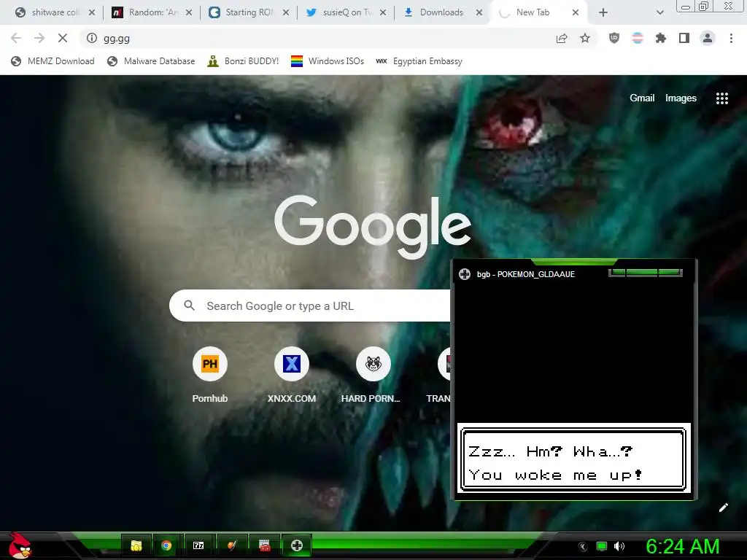Screen dimensions: 747x560
Task: Click the Pokemon dialogue text box
Action: (x=573, y=459)
